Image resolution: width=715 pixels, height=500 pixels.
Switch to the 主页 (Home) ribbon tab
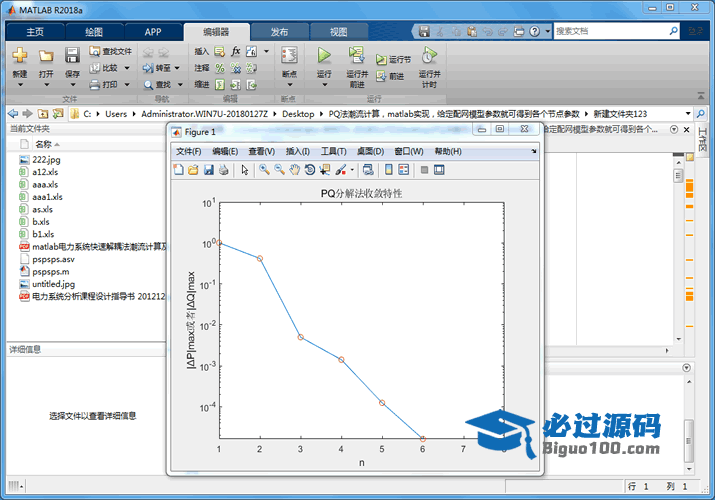tap(35, 32)
